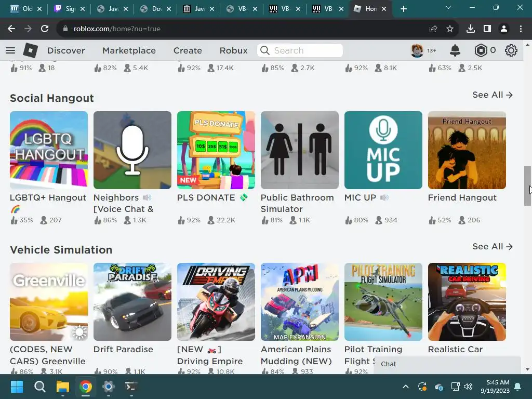Open Neighbors voice chat thumbnail
The width and height of the screenshot is (532, 399).
[132, 150]
